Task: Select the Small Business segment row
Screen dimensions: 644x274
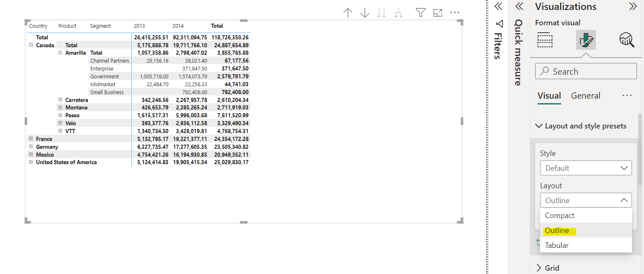Action: coord(107,92)
